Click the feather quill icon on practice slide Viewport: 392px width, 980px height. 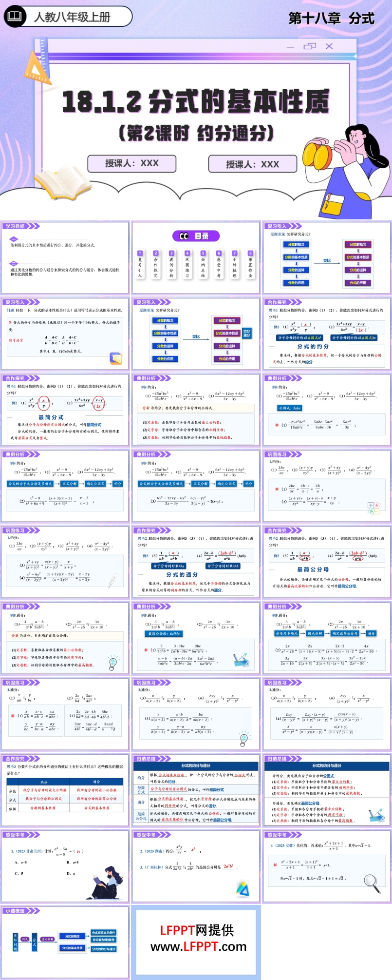(x=112, y=580)
